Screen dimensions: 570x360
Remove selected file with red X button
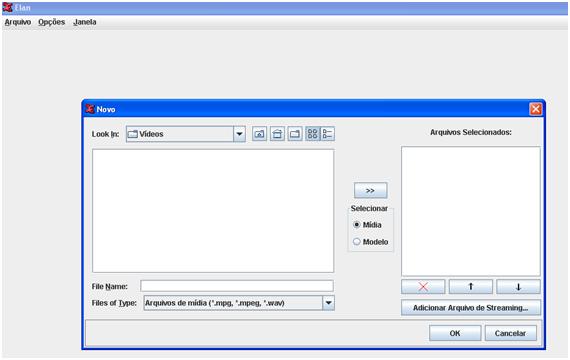[x=423, y=287]
